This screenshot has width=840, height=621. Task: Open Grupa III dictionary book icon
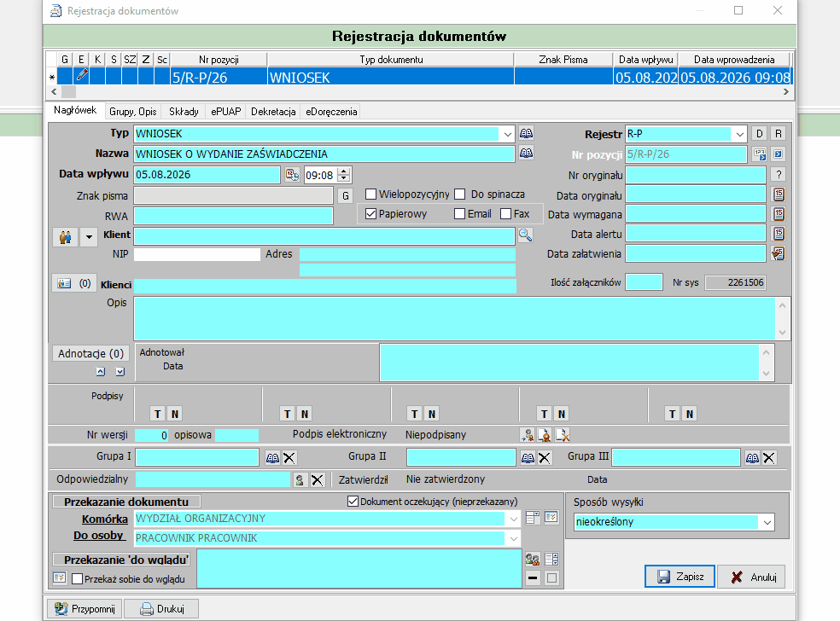click(752, 458)
